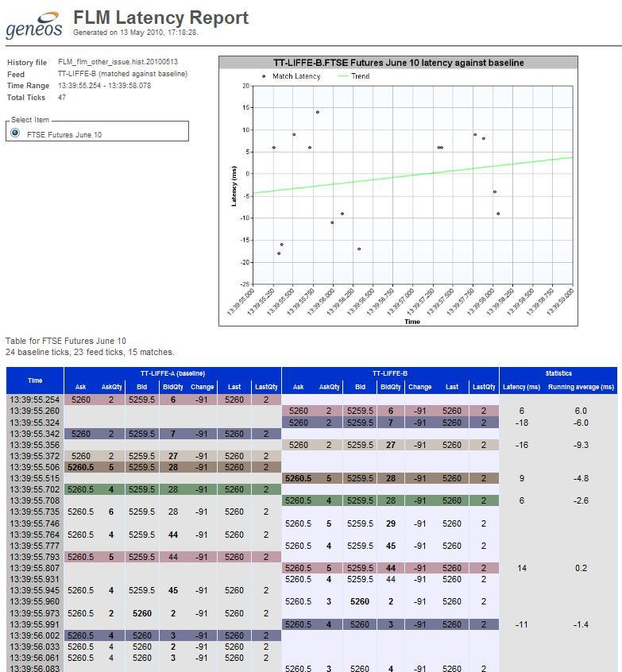Image resolution: width=622 pixels, height=672 pixels.
Task: Click the x-axis label Time under the chart
Action: [x=412, y=322]
